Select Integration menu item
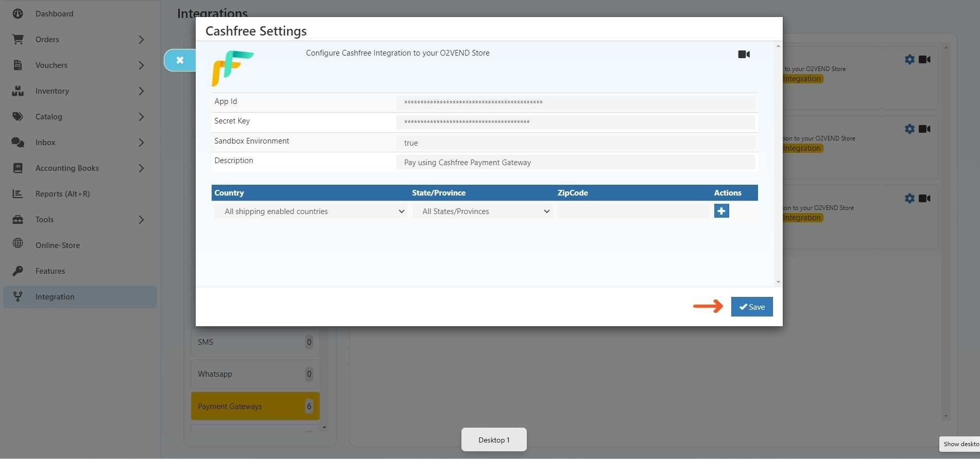This screenshot has height=459, width=980. click(x=80, y=297)
